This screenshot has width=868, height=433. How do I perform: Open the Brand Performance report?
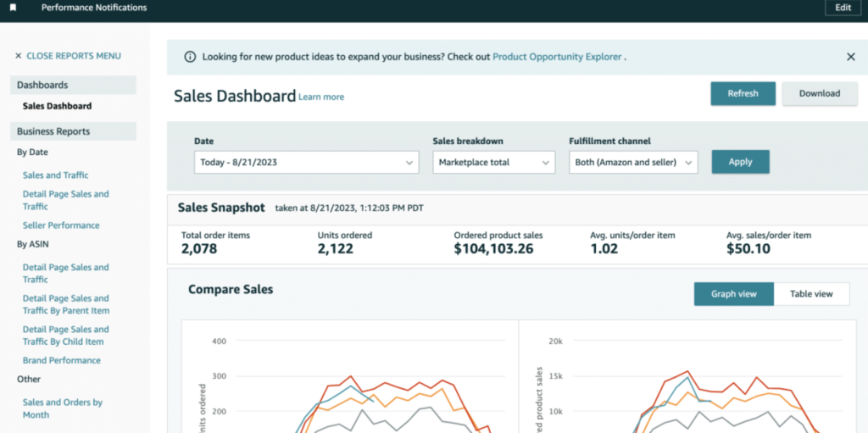[61, 360]
